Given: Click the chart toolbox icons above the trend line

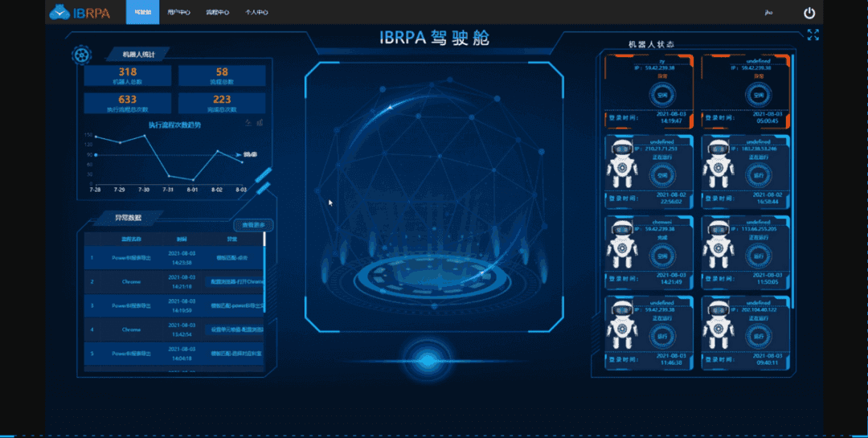Looking at the screenshot, I should click(253, 123).
